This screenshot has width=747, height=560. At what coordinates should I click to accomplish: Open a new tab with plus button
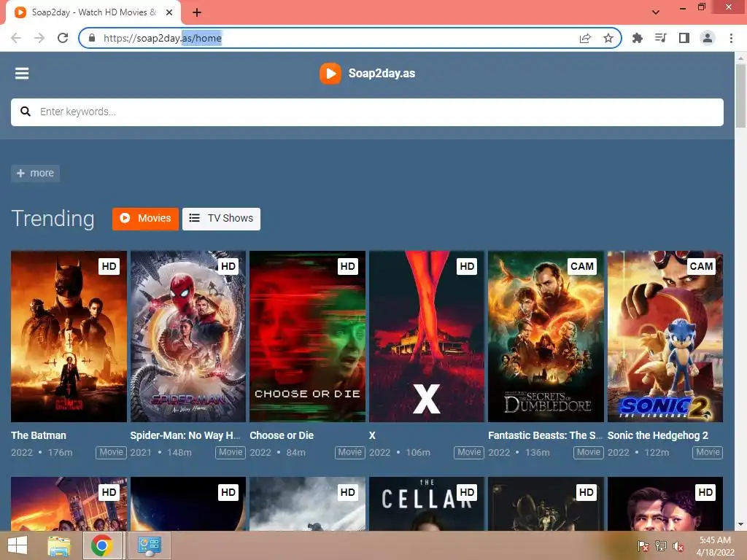click(197, 12)
